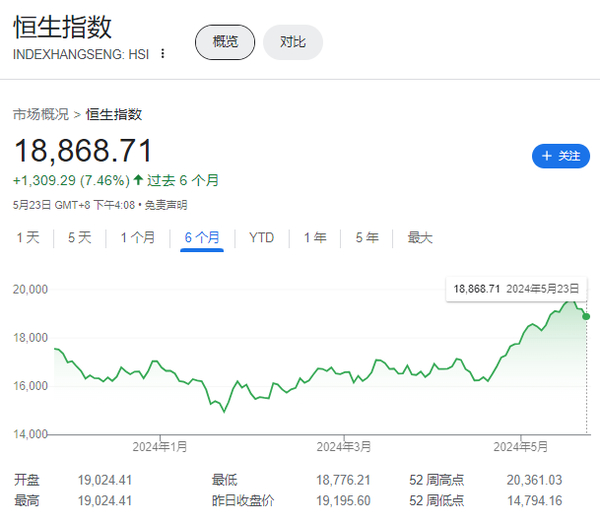Click the 20,000 y-axis label
600x523 pixels.
[x=30, y=290]
